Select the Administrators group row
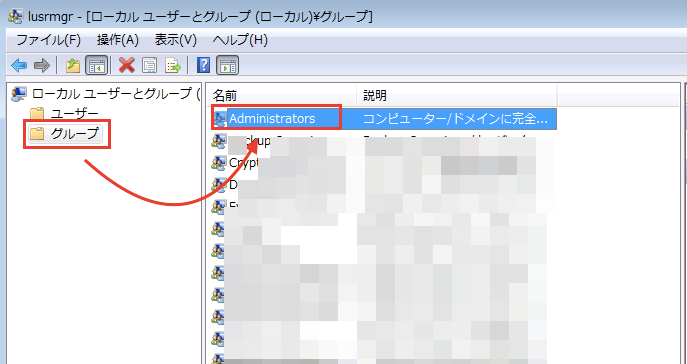This screenshot has height=364, width=687. [384, 119]
